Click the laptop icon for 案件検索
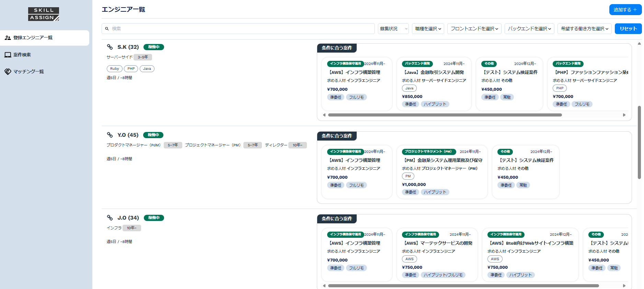Screen dimensions: 644x289 [8, 55]
